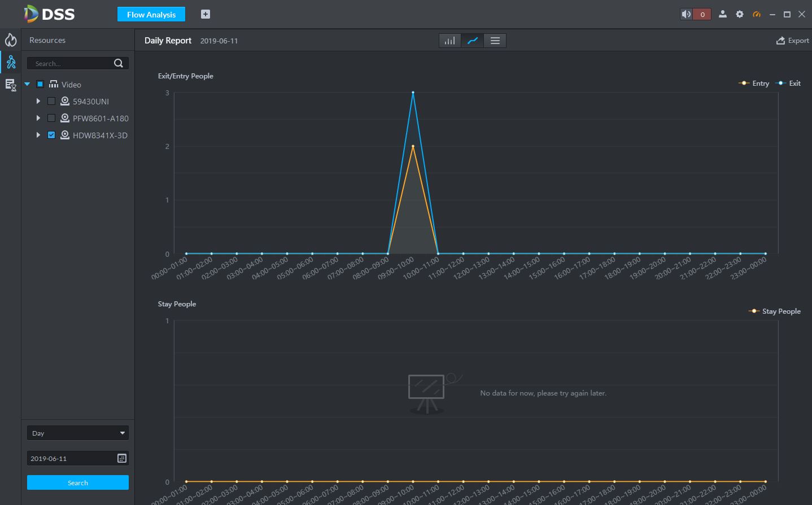The width and height of the screenshot is (812, 505).
Task: Click the alarm speaker icon
Action: pyautogui.click(x=686, y=14)
